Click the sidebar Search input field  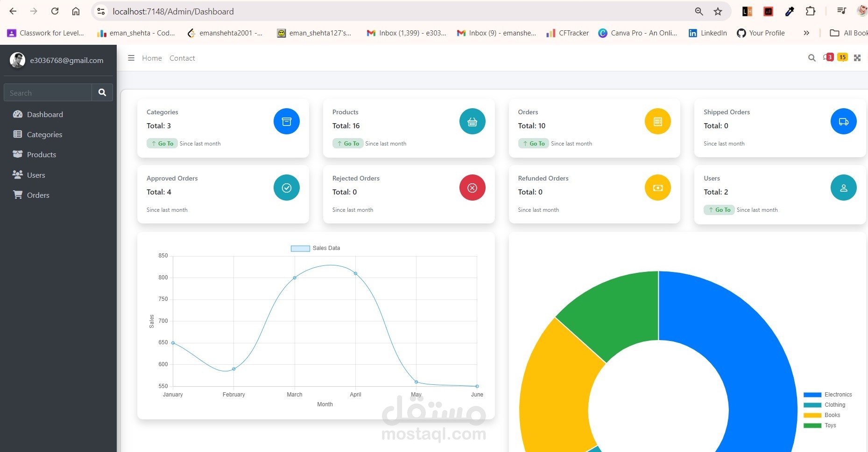click(48, 92)
